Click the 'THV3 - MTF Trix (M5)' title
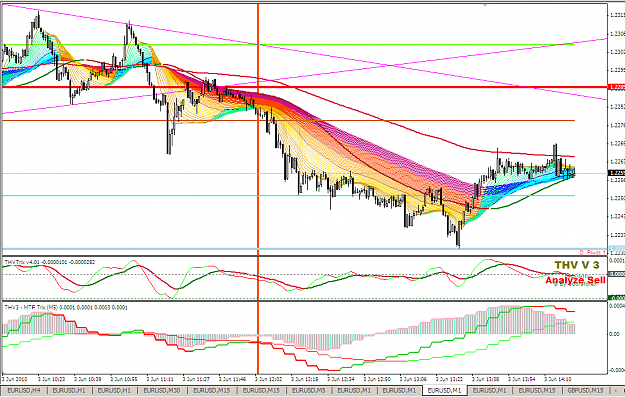The image size is (625, 397). 31,307
